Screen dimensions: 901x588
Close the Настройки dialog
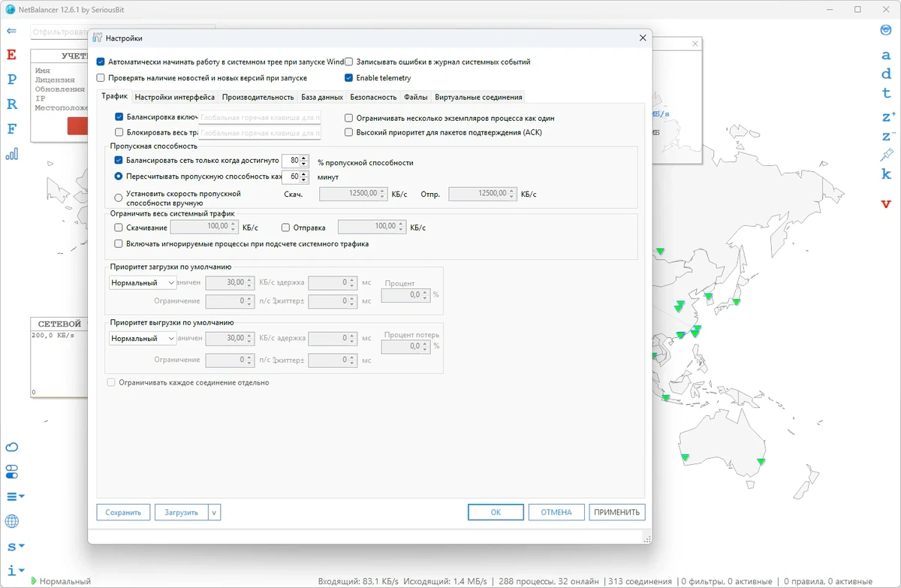point(643,38)
